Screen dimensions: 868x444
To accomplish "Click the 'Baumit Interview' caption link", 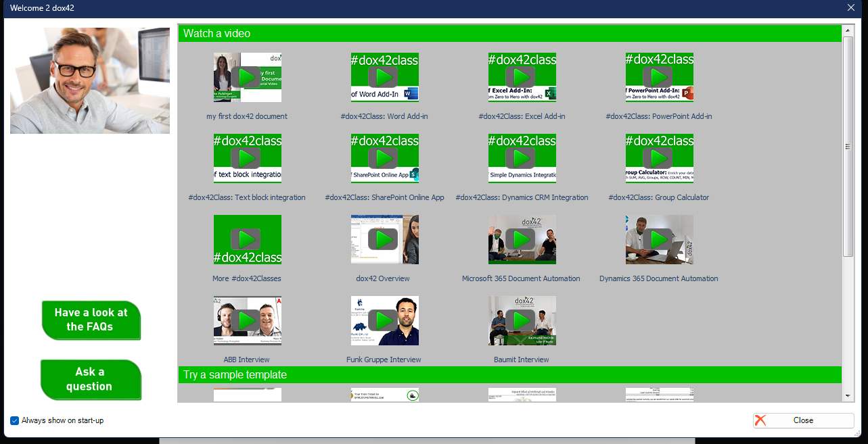I will click(x=522, y=360).
